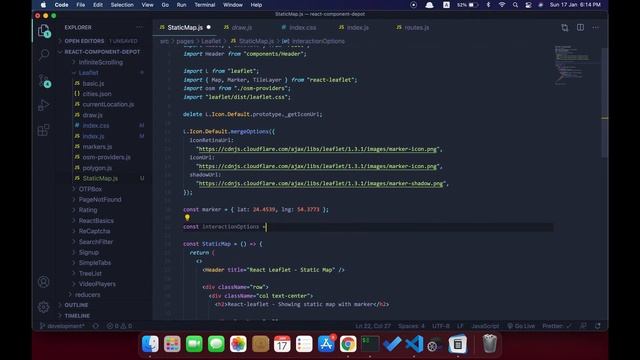This screenshot has width=640, height=360.
Task: Switch to the index.js editor tab
Action: [358, 27]
